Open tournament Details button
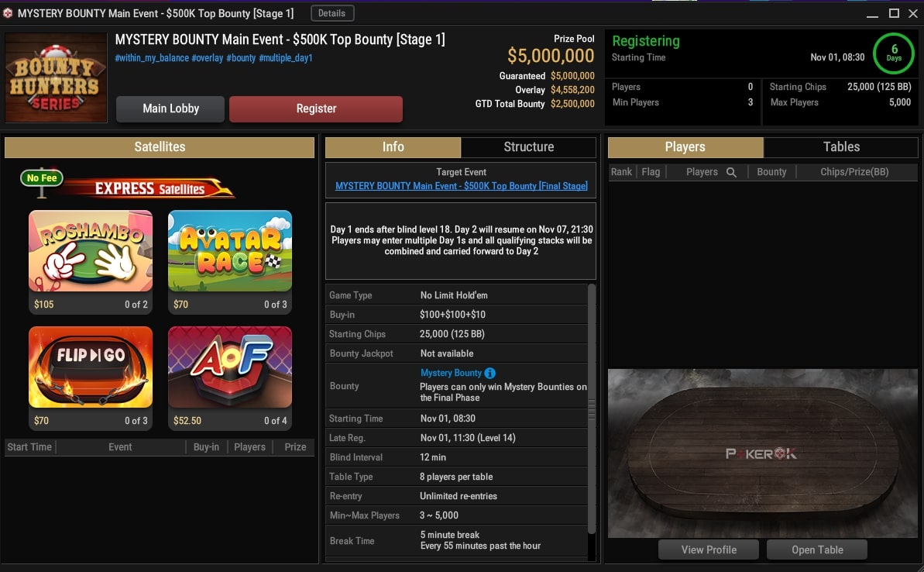The height and width of the screenshot is (572, 924). [332, 13]
